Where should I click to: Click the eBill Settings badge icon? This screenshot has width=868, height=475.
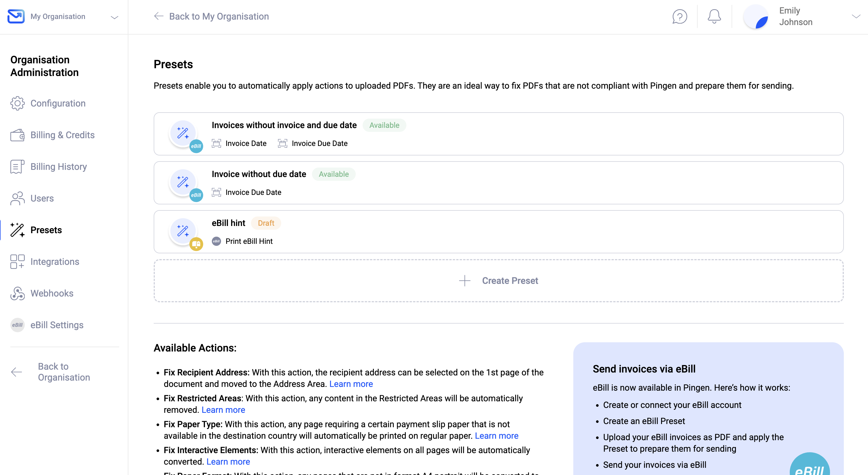coord(17,325)
